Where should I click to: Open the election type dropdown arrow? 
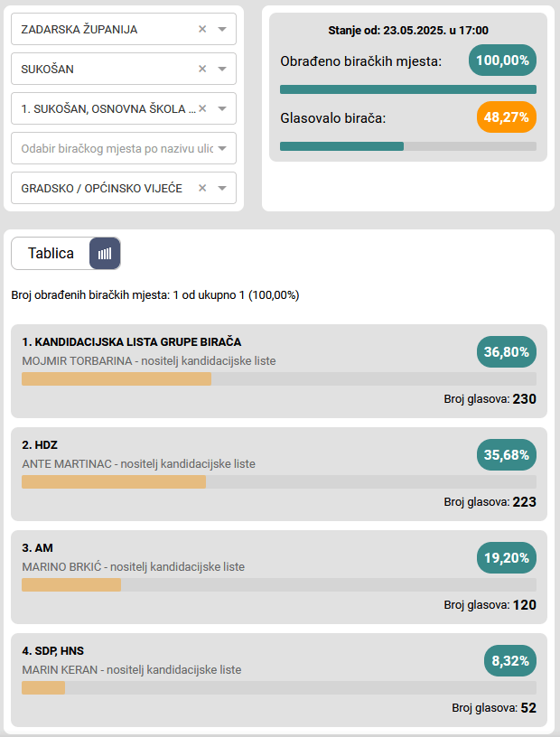(221, 188)
